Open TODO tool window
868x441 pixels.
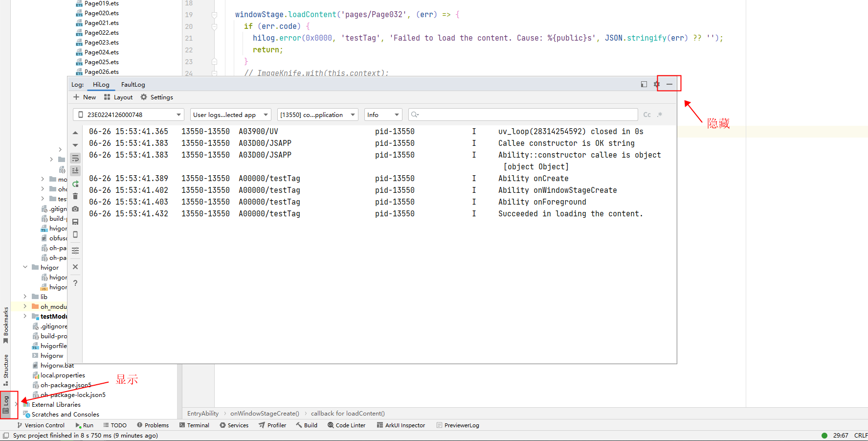(115, 425)
